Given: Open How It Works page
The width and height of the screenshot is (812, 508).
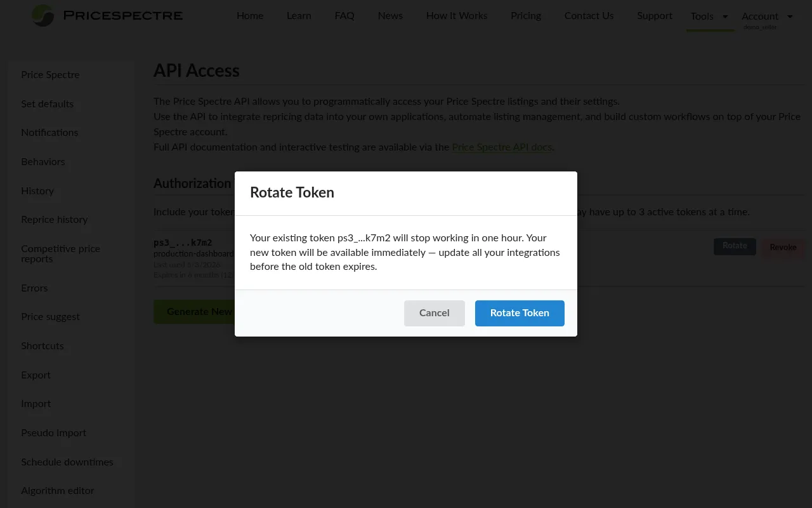Looking at the screenshot, I should [x=457, y=16].
